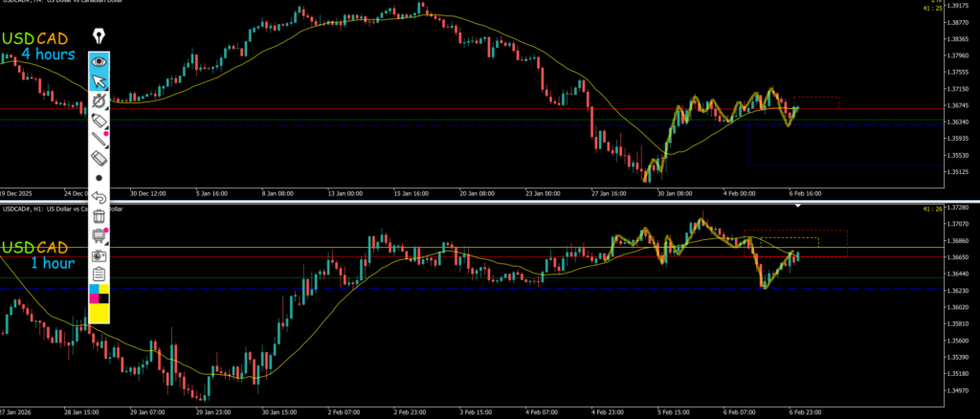Pick the black color swatch
This screenshot has width=980, height=419.
click(x=104, y=298)
